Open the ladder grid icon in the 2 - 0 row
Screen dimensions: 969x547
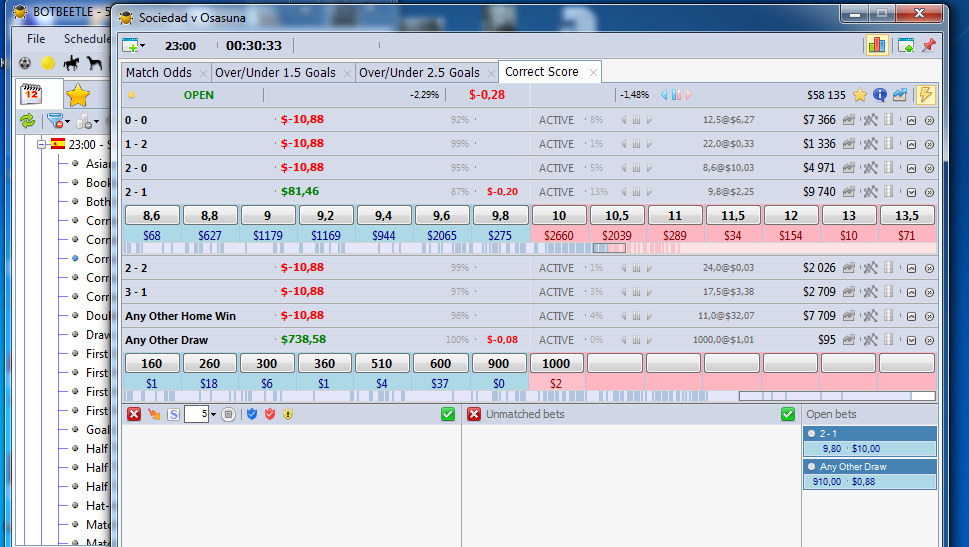(889, 167)
